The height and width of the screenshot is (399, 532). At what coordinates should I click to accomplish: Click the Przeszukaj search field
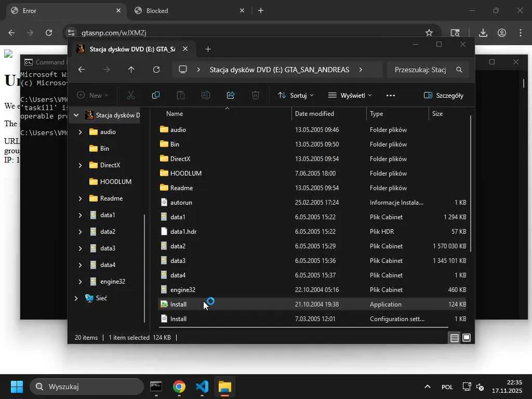coord(421,70)
